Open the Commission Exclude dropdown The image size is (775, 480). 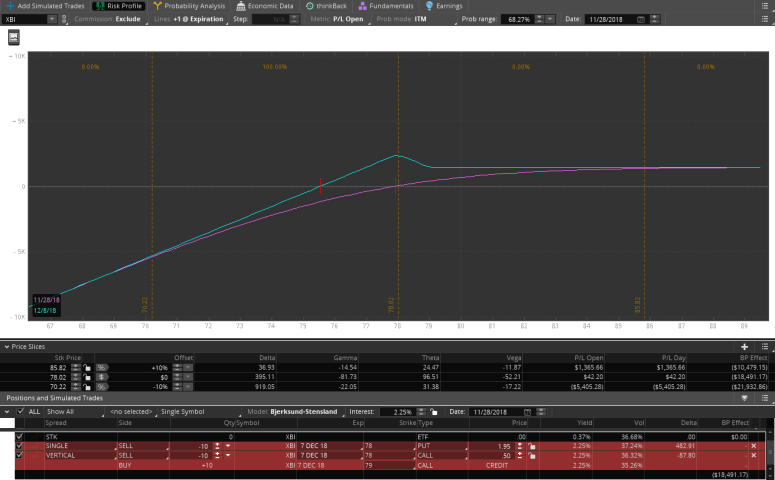(110, 19)
